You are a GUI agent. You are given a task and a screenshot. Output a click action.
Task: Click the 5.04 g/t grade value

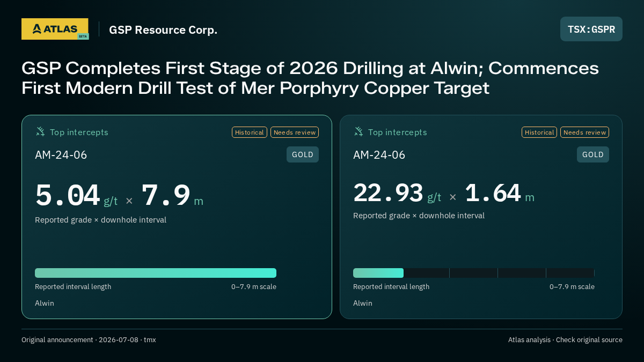coord(76,196)
